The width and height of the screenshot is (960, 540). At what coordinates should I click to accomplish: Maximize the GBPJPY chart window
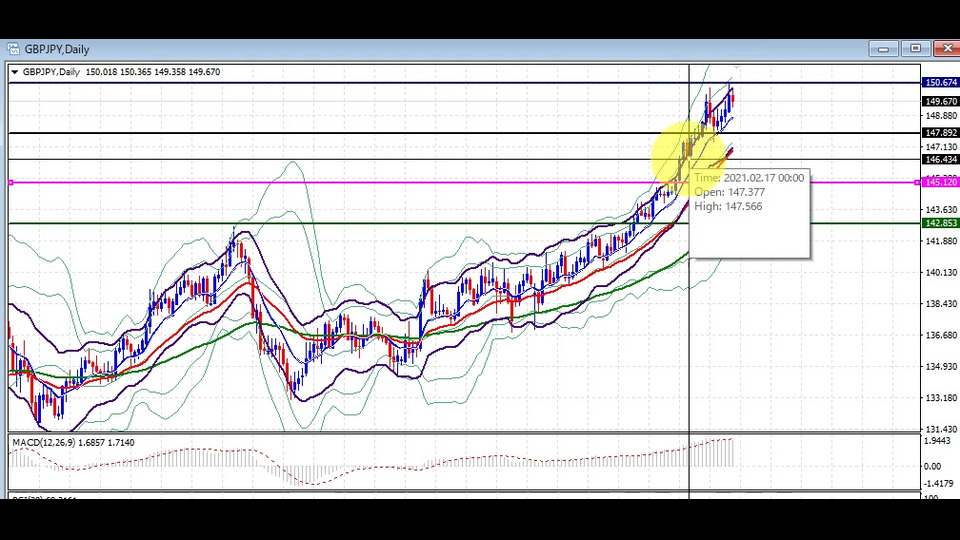click(x=915, y=49)
